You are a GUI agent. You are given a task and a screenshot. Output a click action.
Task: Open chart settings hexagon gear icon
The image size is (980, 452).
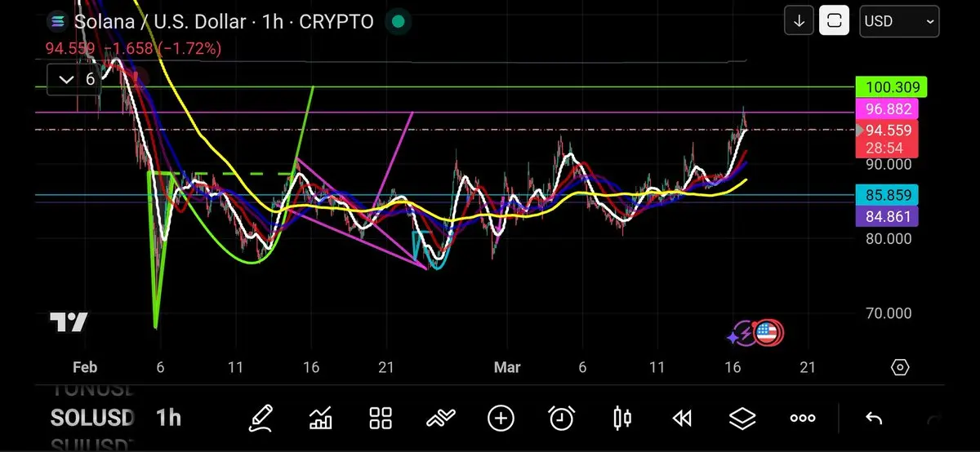pos(900,367)
